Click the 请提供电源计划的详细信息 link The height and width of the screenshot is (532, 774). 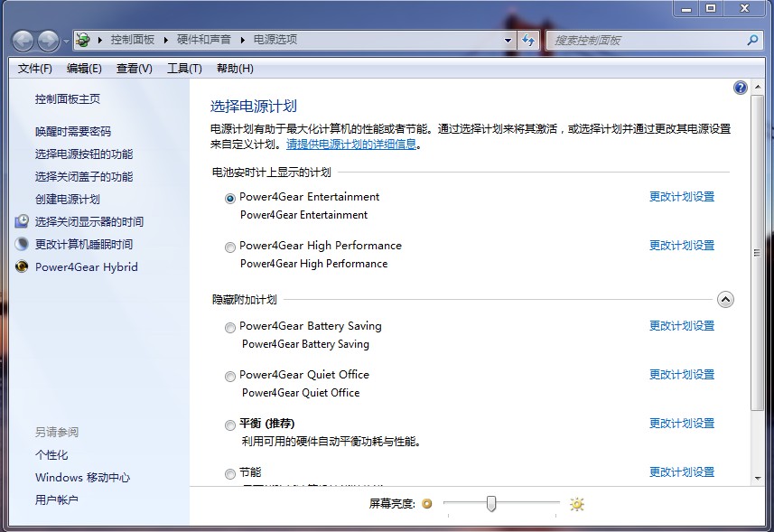click(x=351, y=145)
